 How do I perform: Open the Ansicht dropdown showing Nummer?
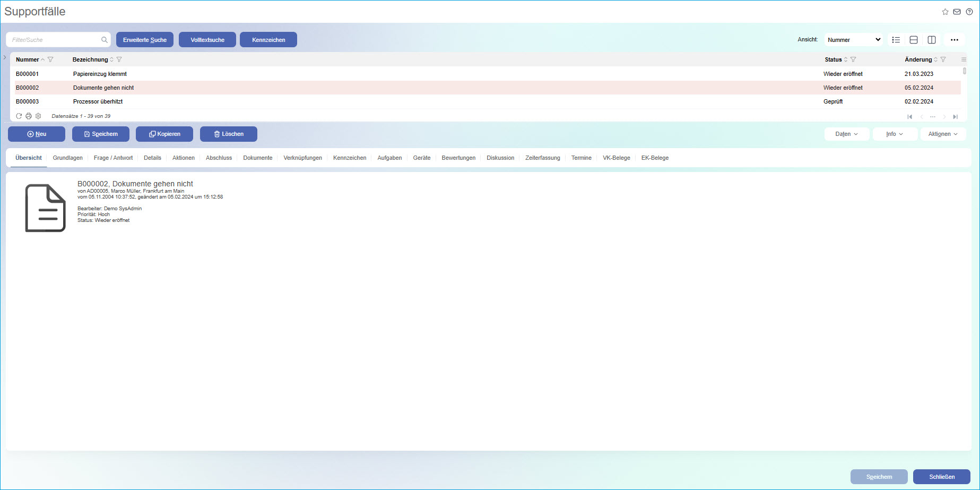coord(854,40)
